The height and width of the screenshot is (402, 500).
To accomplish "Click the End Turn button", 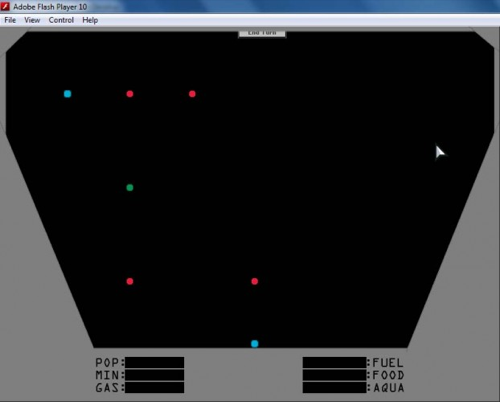I will pyautogui.click(x=262, y=34).
